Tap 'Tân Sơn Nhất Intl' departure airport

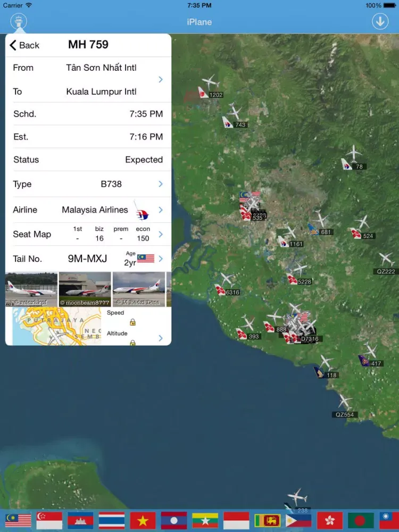coord(101,68)
